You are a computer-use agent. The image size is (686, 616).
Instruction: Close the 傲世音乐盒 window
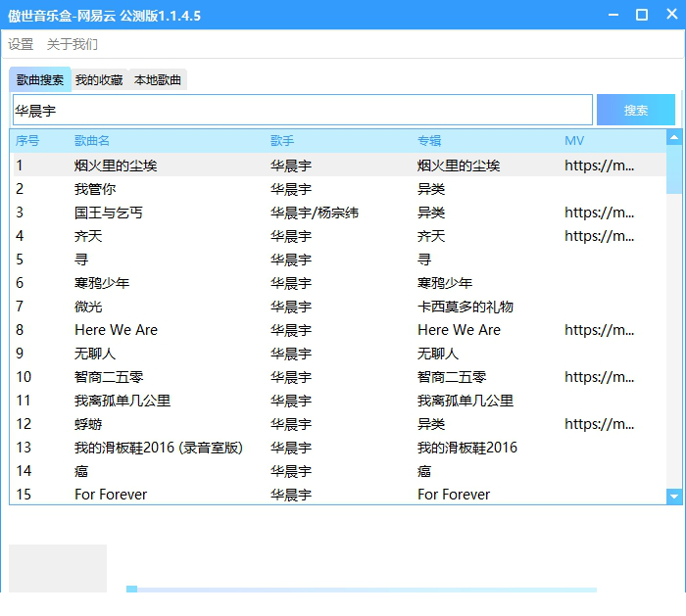(672, 14)
